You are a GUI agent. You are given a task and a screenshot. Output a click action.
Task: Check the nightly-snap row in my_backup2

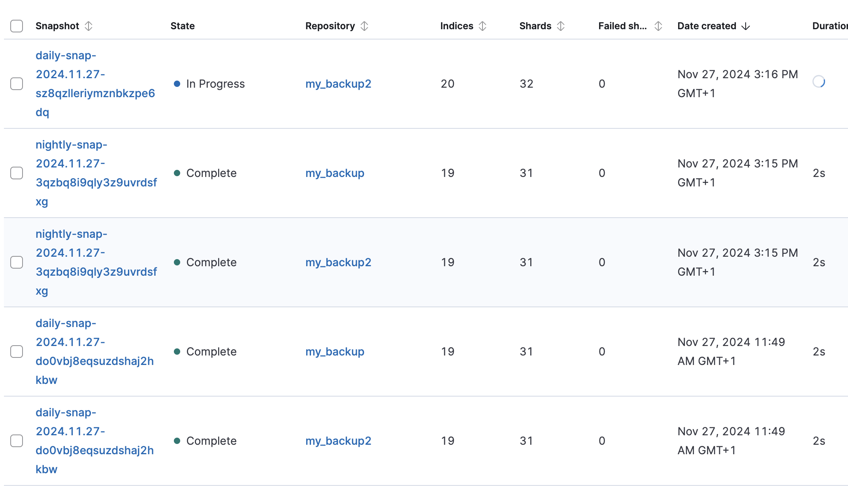coord(17,262)
